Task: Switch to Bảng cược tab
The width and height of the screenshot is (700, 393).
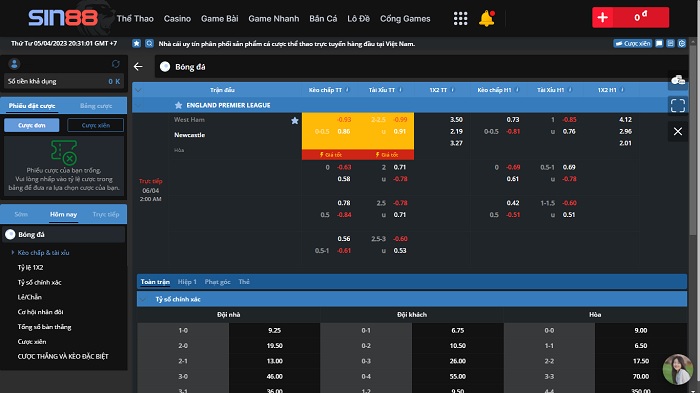Action: pyautogui.click(x=96, y=106)
